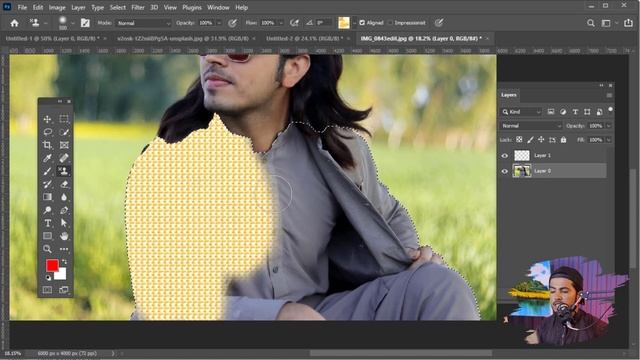640x360 pixels.
Task: Select the Zoom tool in toolbox
Action: pos(47,249)
